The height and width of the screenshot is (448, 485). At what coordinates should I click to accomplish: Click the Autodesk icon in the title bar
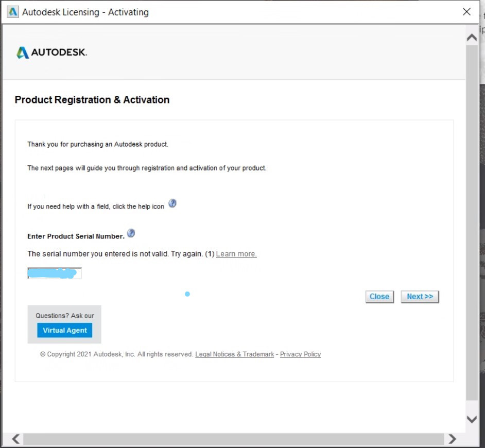(13, 12)
